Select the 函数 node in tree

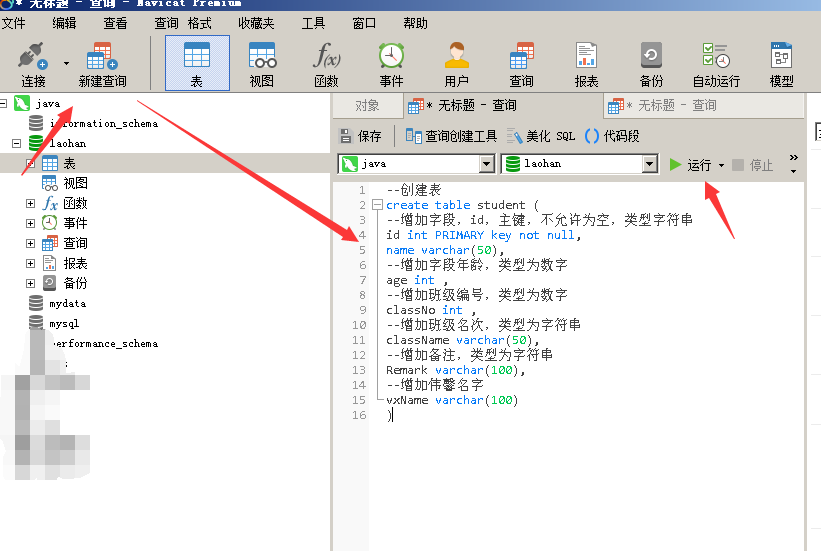pos(75,203)
